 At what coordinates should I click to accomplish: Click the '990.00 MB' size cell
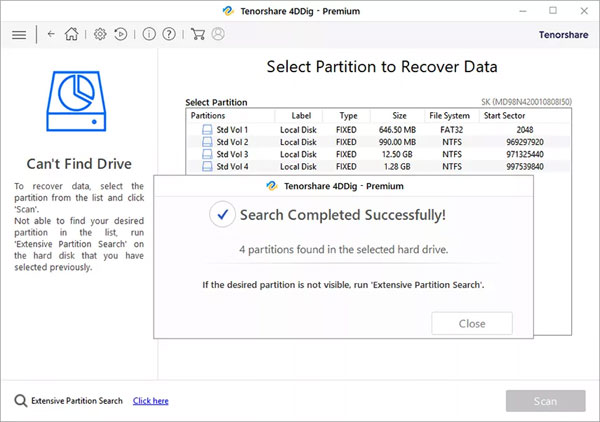[x=397, y=142]
